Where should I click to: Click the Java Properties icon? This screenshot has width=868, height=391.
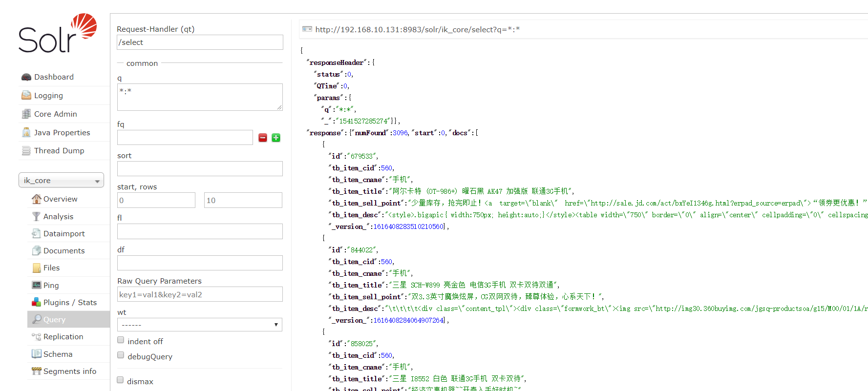click(x=26, y=132)
